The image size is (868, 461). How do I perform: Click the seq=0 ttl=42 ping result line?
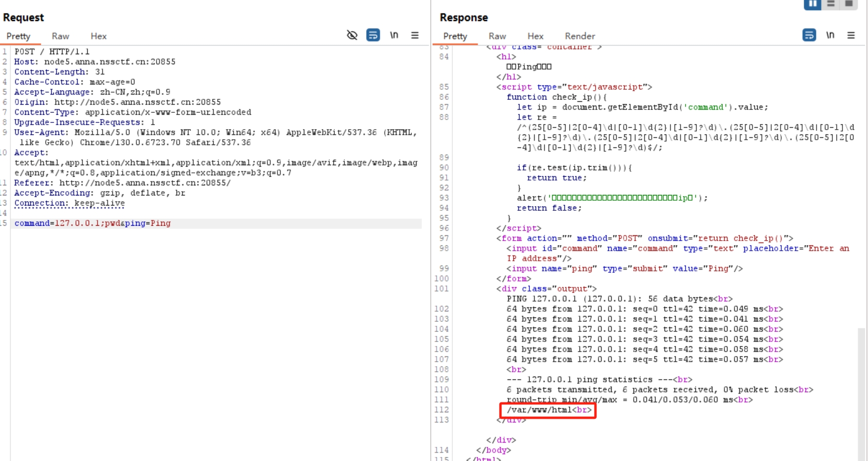(644, 309)
